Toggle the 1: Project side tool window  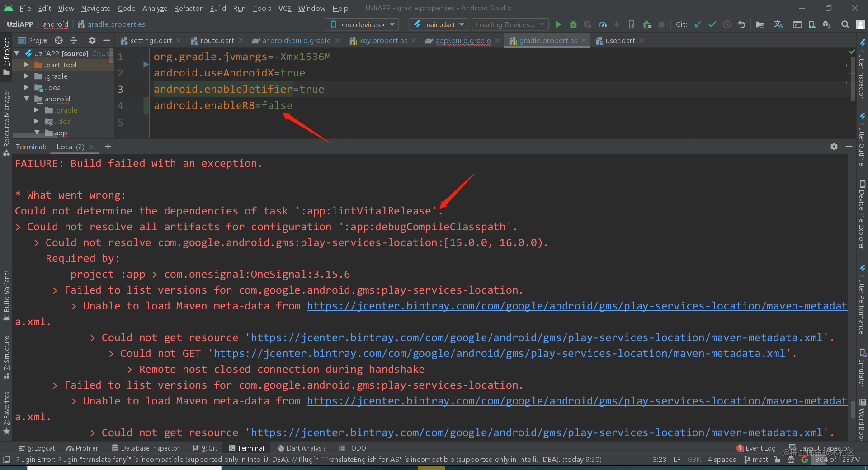[x=6, y=57]
